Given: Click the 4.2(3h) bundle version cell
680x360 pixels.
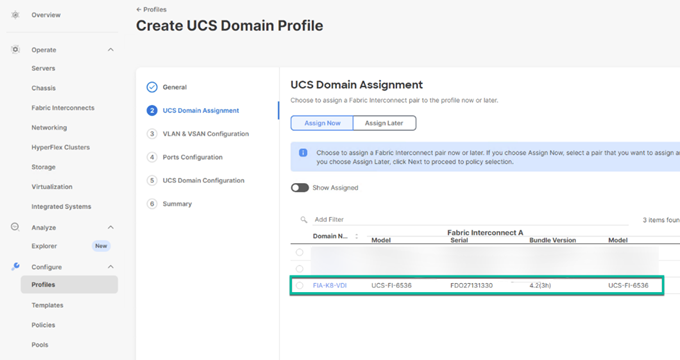Looking at the screenshot, I should 540,285.
